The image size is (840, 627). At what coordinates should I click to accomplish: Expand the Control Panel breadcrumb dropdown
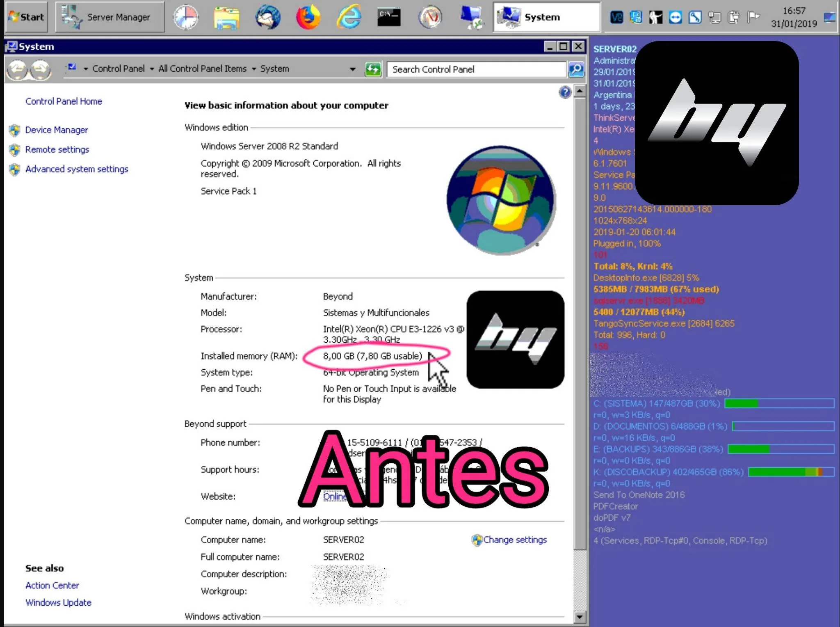pos(152,69)
